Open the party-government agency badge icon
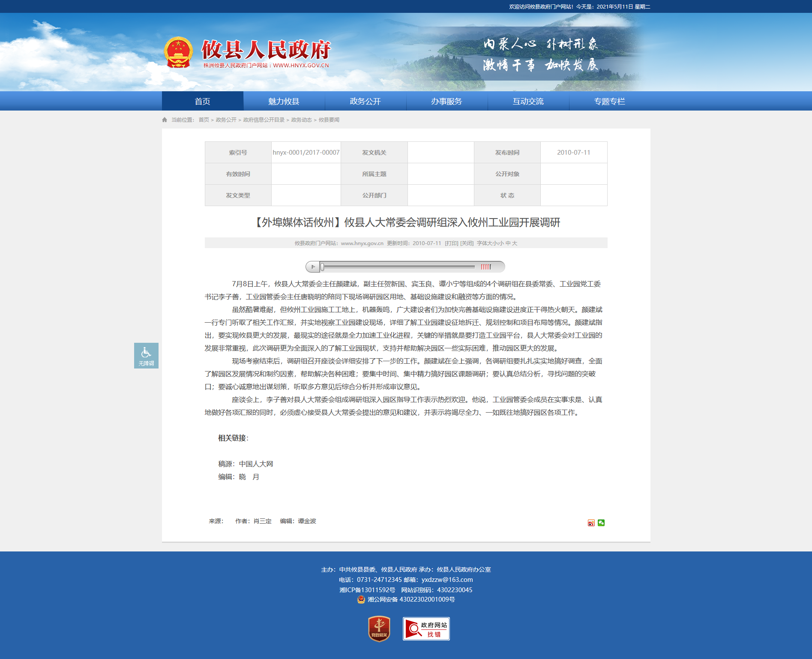Screen dimensions: 812x659 379,629
